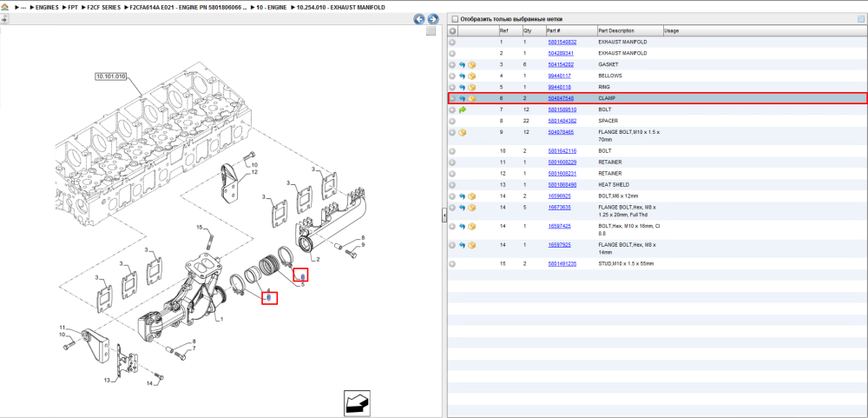The height and width of the screenshot is (418, 868).
Task: Open the columns icon above parts table
Action: pyautogui.click(x=861, y=19)
